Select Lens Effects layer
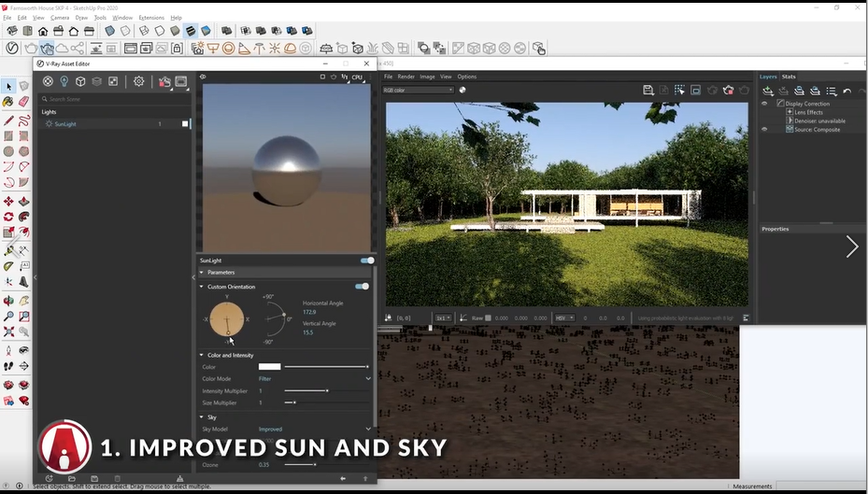Screen dimensions: 868x494 point(808,112)
